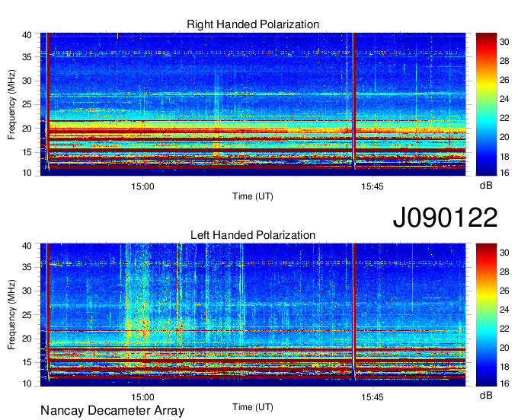The image size is (518, 420).
Task: Click the 18 dB label on the left-handed plot's color bar
Action: (x=504, y=367)
